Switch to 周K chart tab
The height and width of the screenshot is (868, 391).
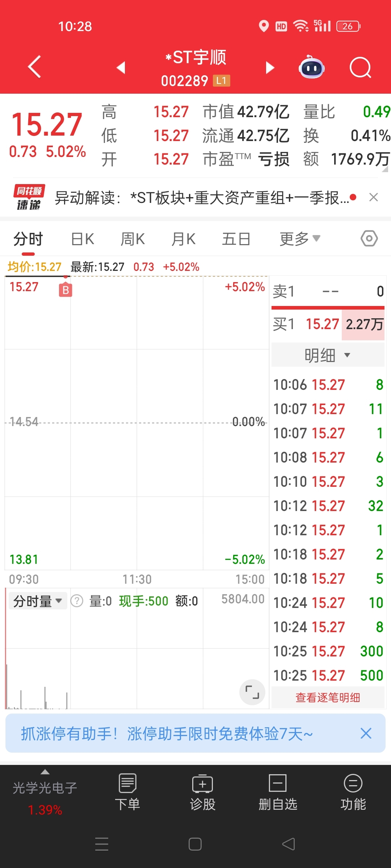pos(133,239)
